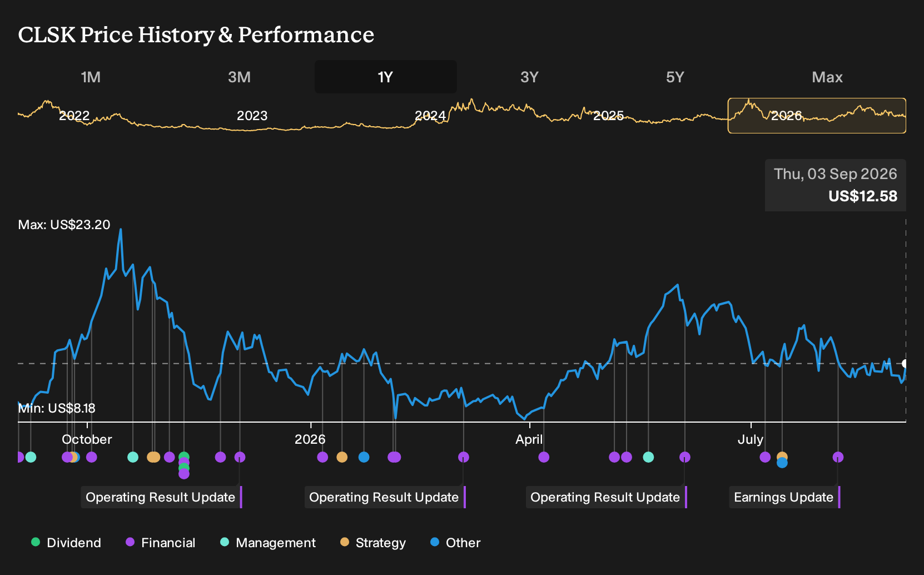Click the Min: US$8.18 label
Viewport: 924px width, 575px height.
coord(57,408)
